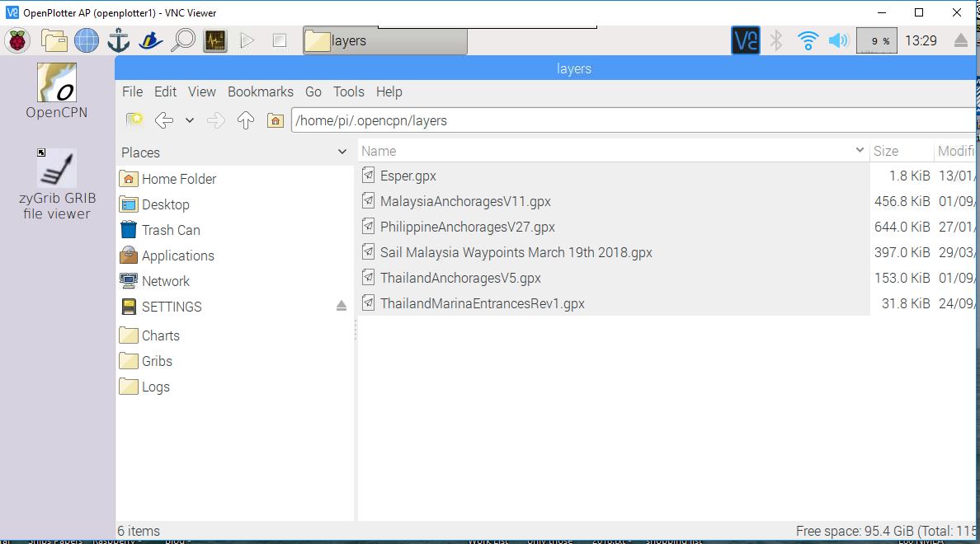Open the magnifier search tool in taskbar
This screenshot has height=544, width=980.
click(x=183, y=40)
